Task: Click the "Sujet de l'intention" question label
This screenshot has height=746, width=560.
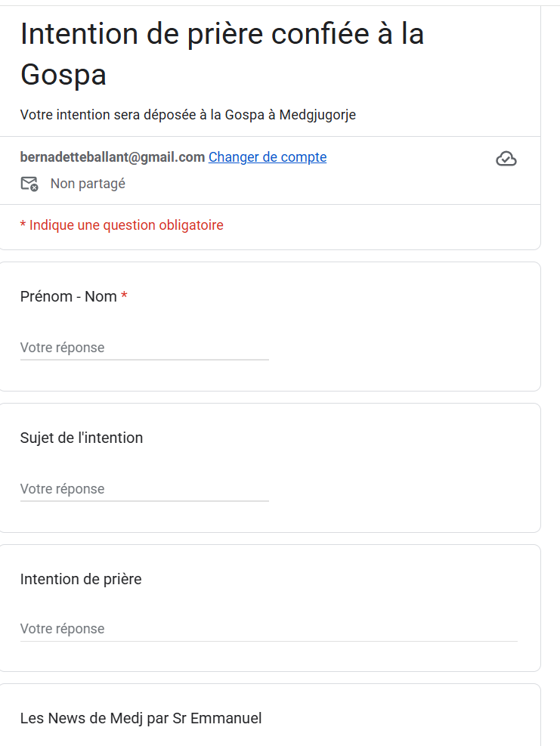Action: click(x=82, y=438)
